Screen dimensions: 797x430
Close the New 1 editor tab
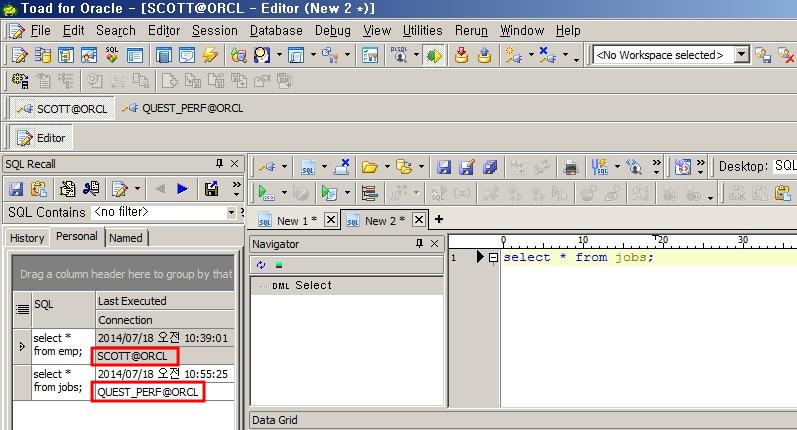click(331, 221)
